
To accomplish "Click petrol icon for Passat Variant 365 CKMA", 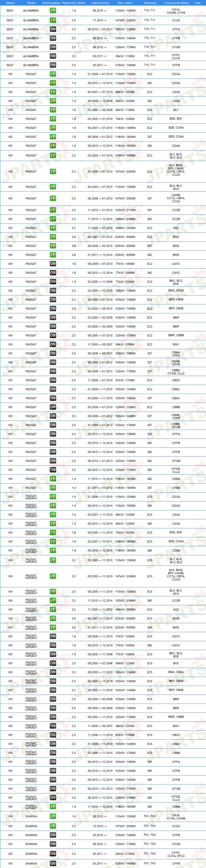I will (x=53, y=807).
